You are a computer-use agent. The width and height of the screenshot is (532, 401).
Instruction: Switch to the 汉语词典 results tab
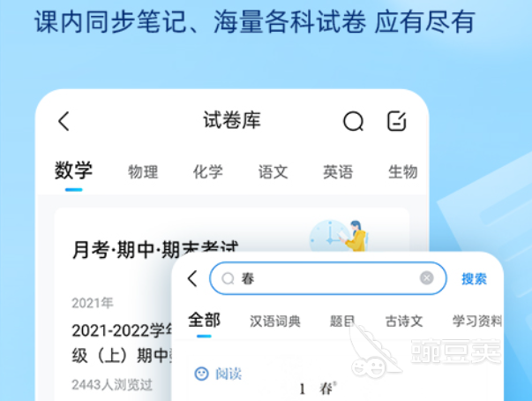[x=275, y=322]
